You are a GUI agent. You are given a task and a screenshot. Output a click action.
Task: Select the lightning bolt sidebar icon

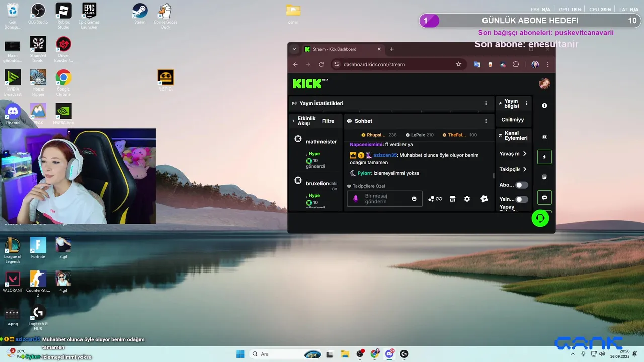click(x=544, y=157)
